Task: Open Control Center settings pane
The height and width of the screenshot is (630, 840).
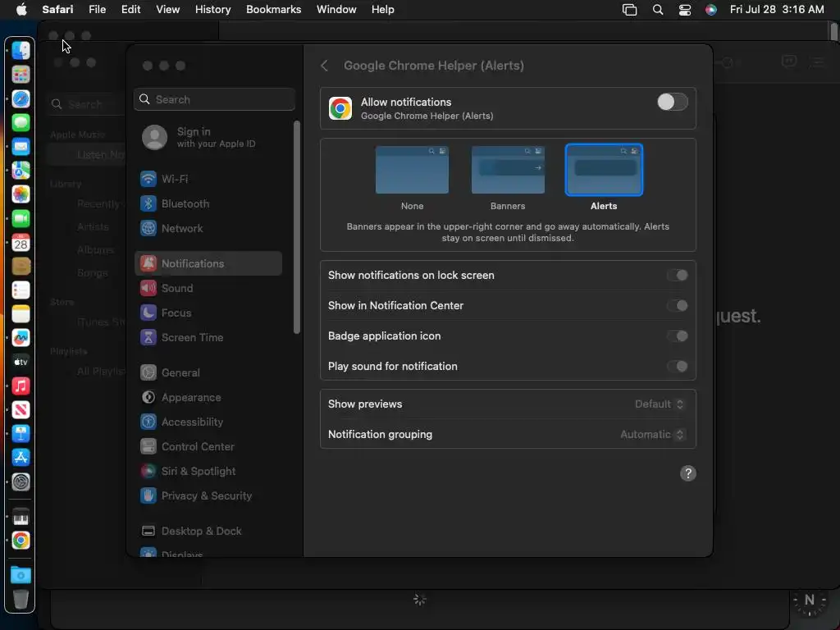Action: (x=208, y=447)
